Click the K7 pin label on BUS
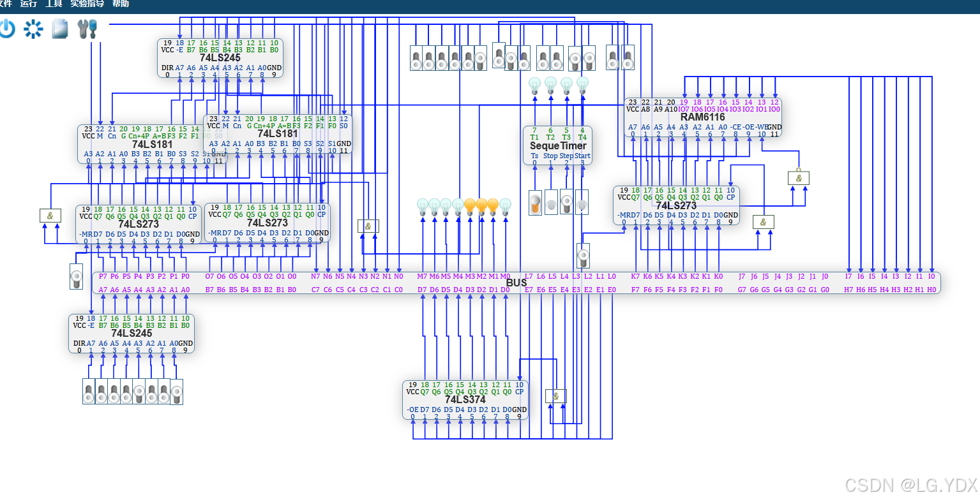This screenshot has width=980, height=502. click(x=635, y=277)
